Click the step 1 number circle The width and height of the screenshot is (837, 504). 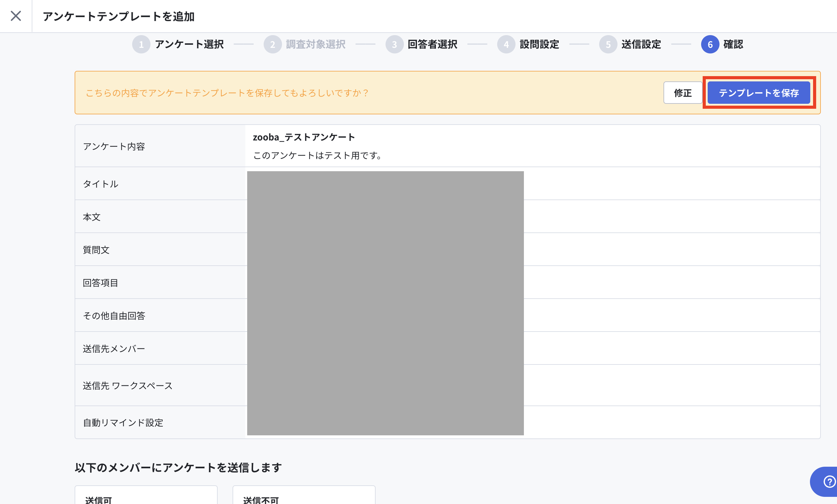(141, 44)
